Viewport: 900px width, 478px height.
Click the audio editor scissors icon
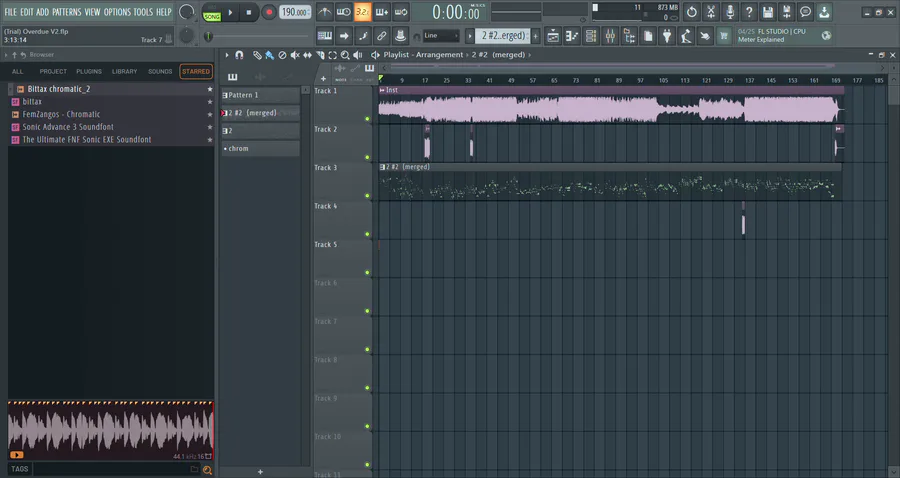[711, 12]
